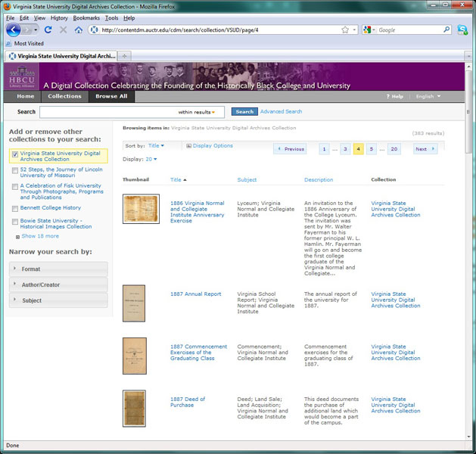Click the Display Options image icon
476x454 pixels.
coord(189,146)
